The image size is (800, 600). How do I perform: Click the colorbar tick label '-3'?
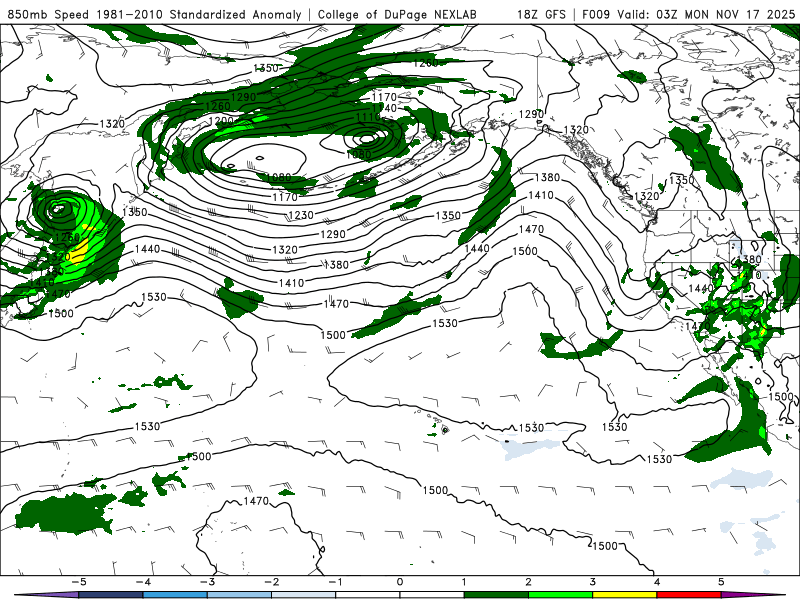[207, 582]
